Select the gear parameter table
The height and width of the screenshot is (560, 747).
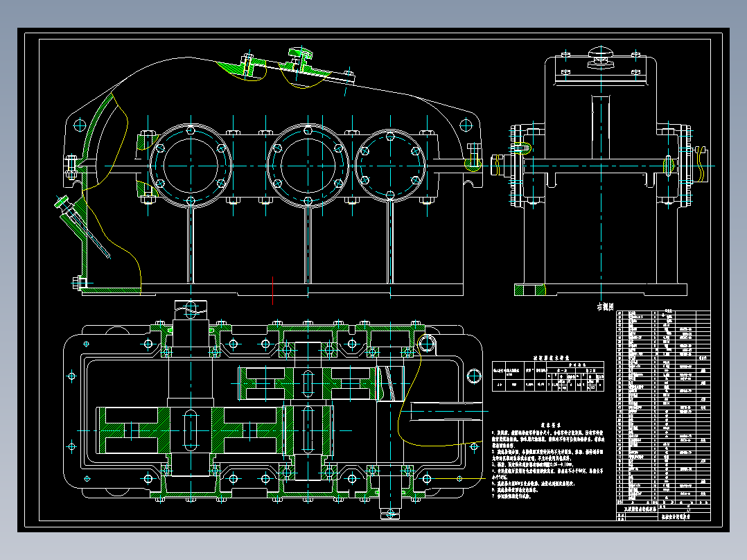click(548, 376)
